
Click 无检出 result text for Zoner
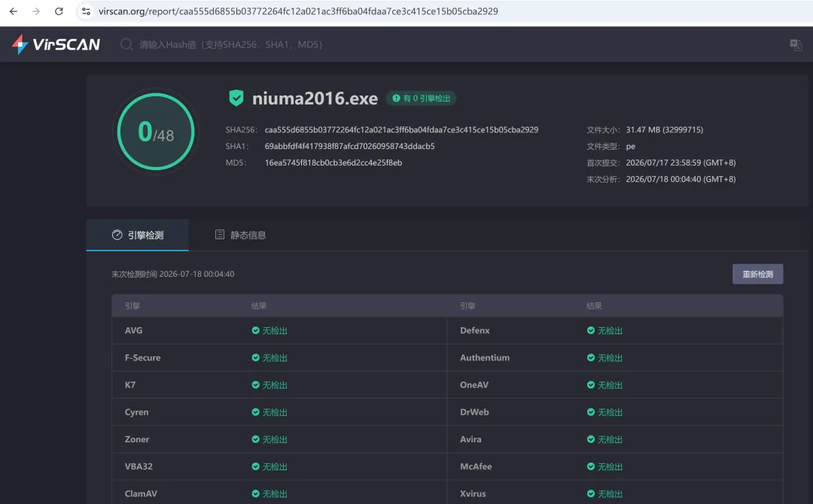coord(275,439)
